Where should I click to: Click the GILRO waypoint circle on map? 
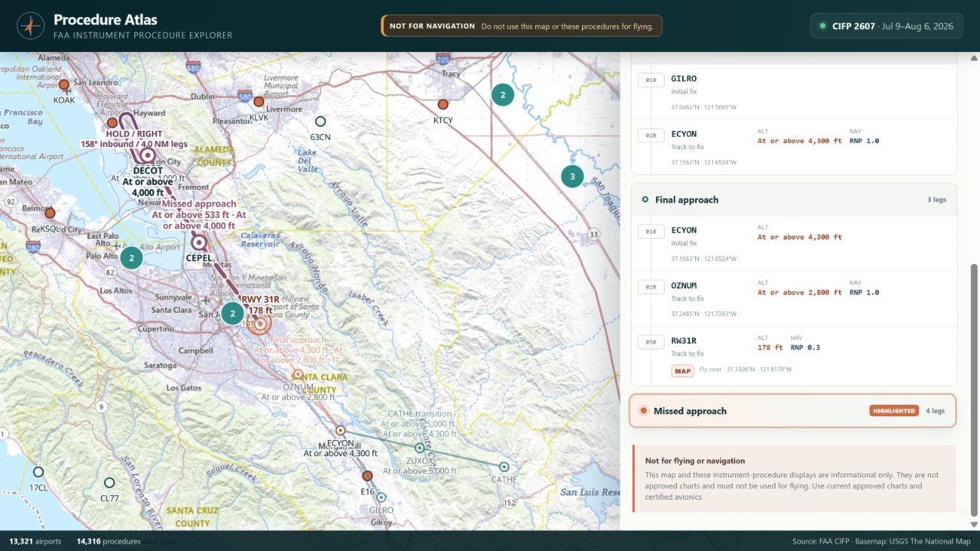[381, 497]
